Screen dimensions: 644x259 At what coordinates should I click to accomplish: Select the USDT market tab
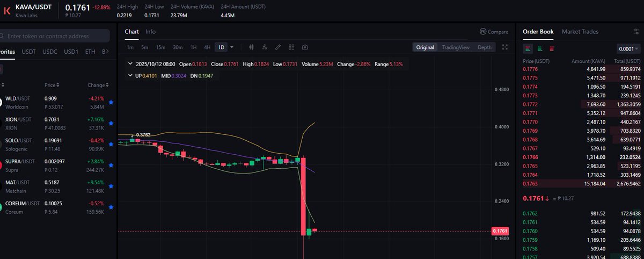[28, 52]
